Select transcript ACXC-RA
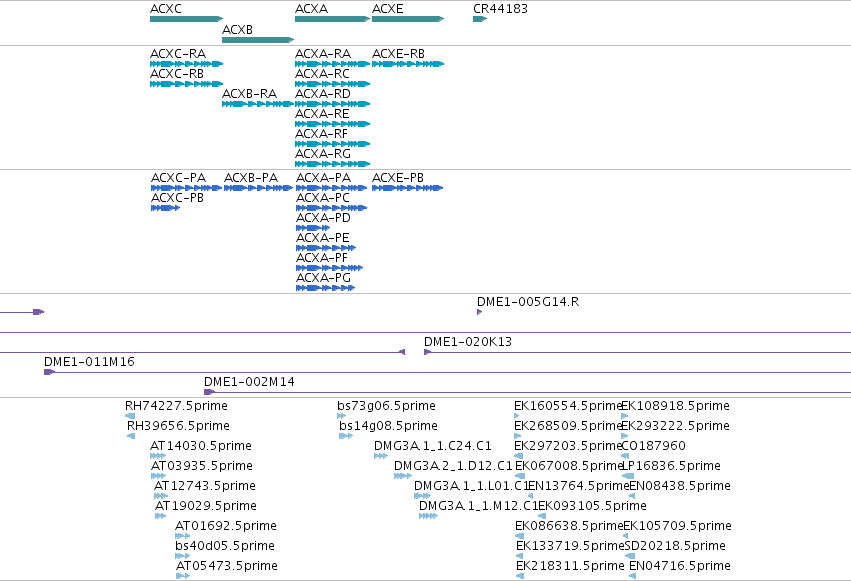The image size is (851, 581). tap(186, 64)
